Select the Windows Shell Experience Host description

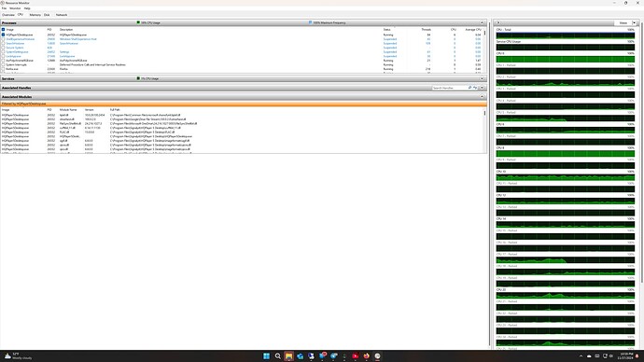coord(78,39)
